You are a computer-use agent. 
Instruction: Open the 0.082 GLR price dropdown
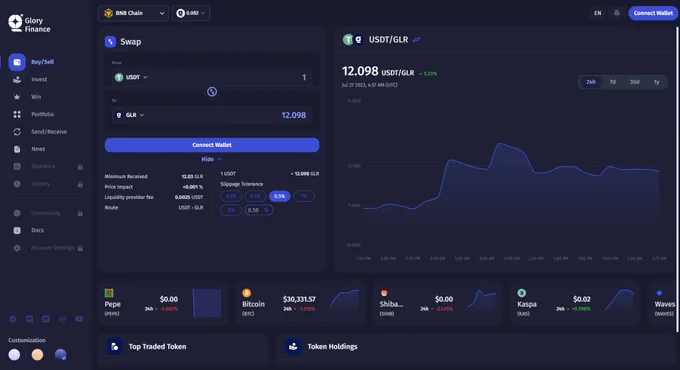[191, 13]
